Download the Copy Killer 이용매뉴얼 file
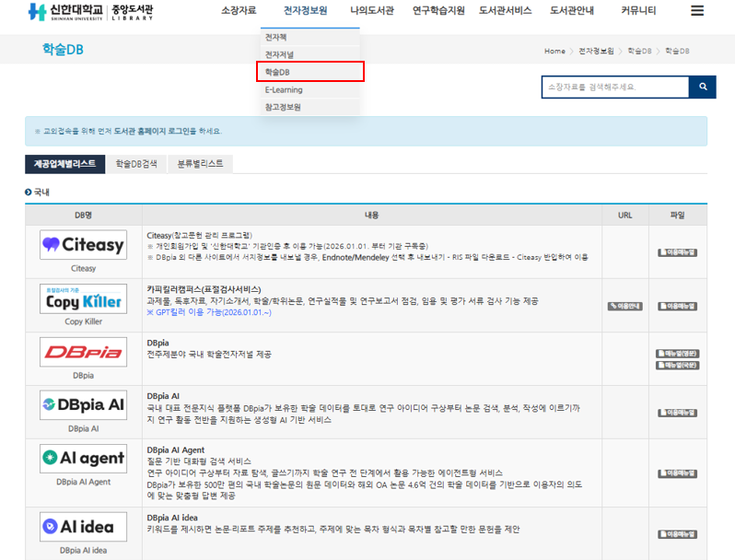Image resolution: width=735 pixels, height=560 pixels. (677, 307)
